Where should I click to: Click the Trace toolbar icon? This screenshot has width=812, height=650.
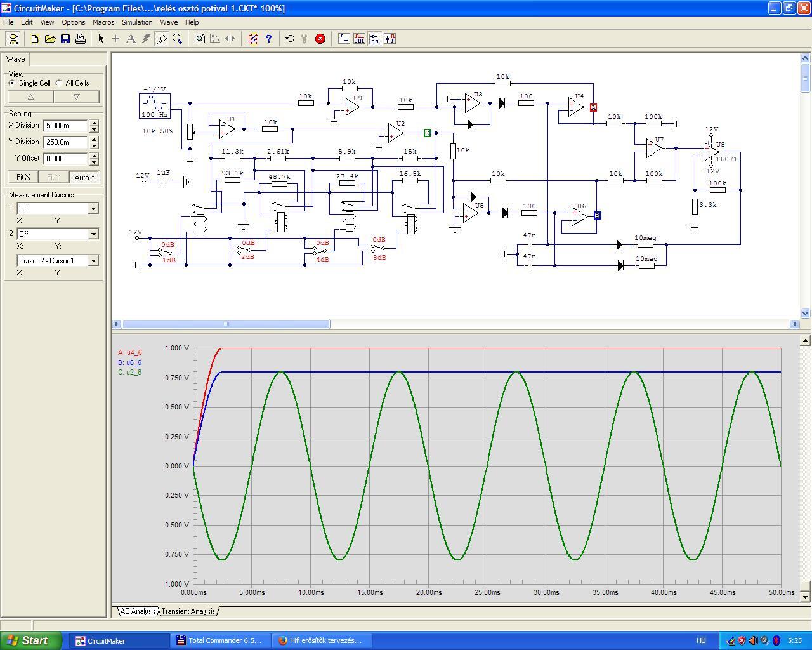(x=344, y=39)
